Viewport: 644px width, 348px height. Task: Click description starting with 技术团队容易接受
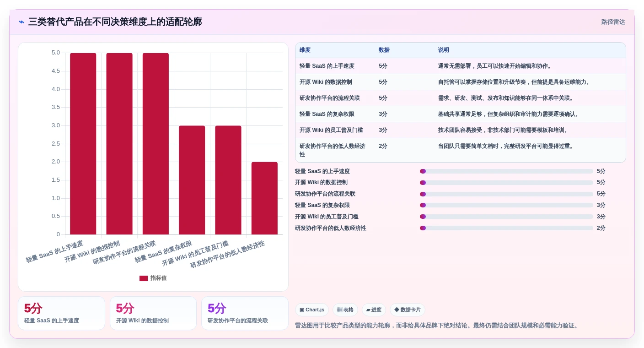(x=504, y=130)
